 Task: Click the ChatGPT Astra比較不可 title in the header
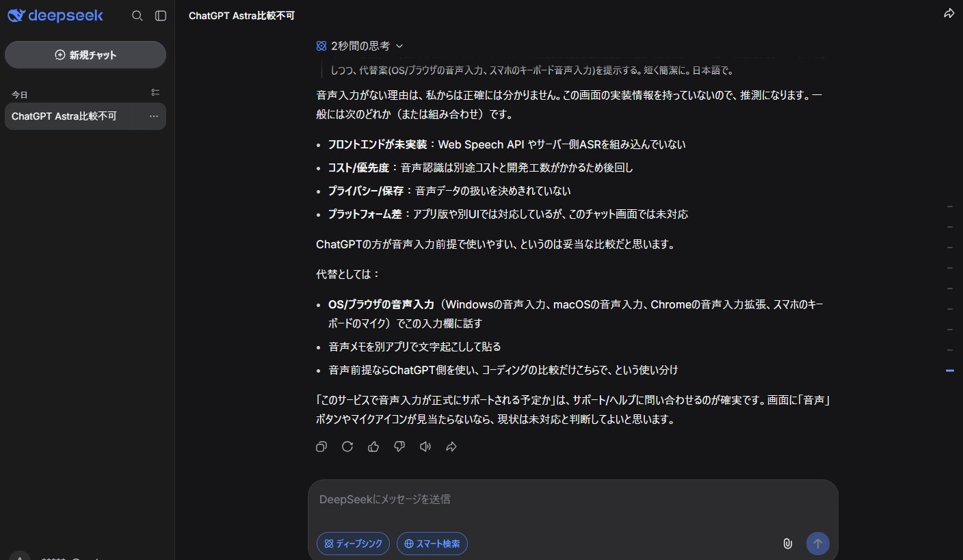pyautogui.click(x=241, y=15)
